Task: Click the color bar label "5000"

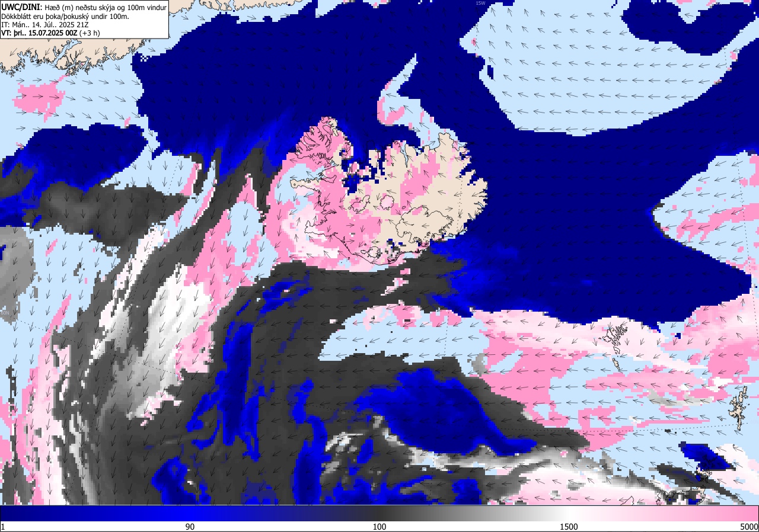Action: pyautogui.click(x=748, y=527)
